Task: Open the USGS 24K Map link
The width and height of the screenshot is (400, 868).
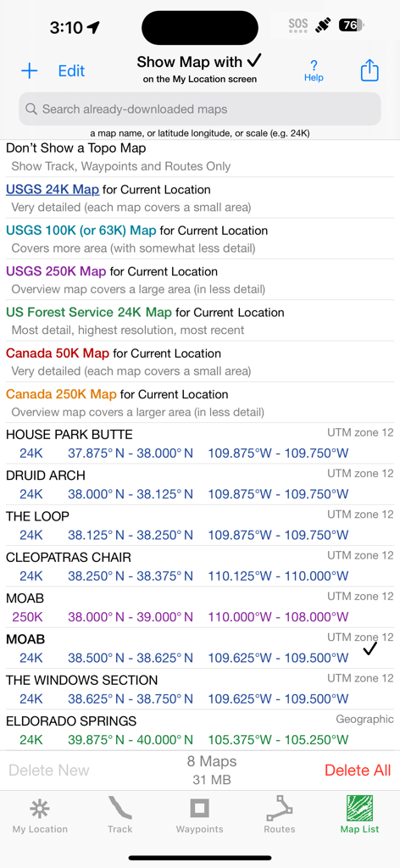Action: coord(53,190)
